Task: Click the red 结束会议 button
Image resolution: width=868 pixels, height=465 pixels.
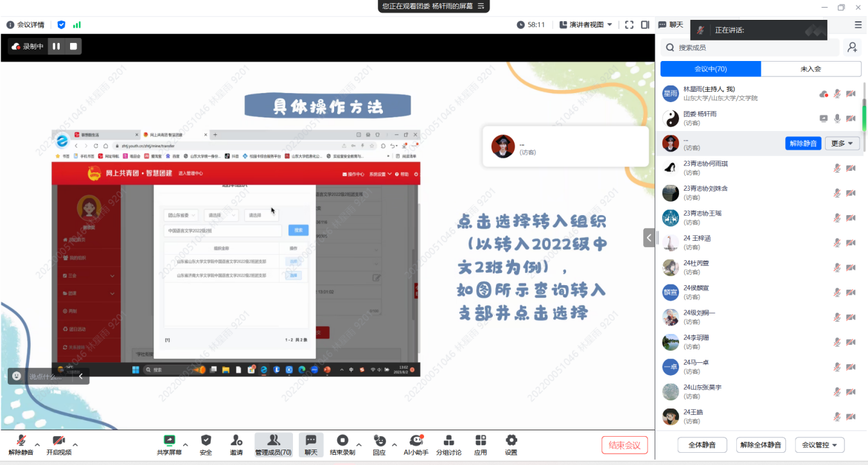Action: click(x=624, y=445)
